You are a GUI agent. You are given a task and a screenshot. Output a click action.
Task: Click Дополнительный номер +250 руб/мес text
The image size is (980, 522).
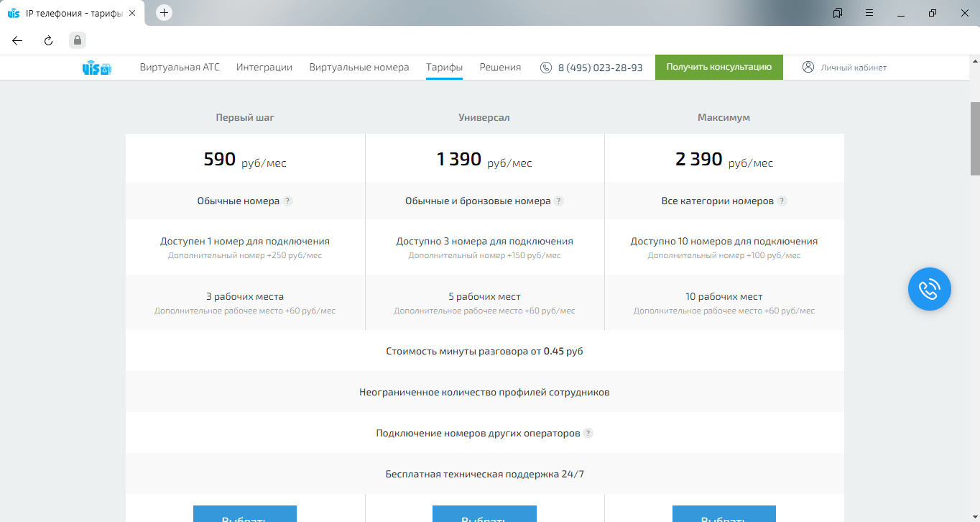245,255
